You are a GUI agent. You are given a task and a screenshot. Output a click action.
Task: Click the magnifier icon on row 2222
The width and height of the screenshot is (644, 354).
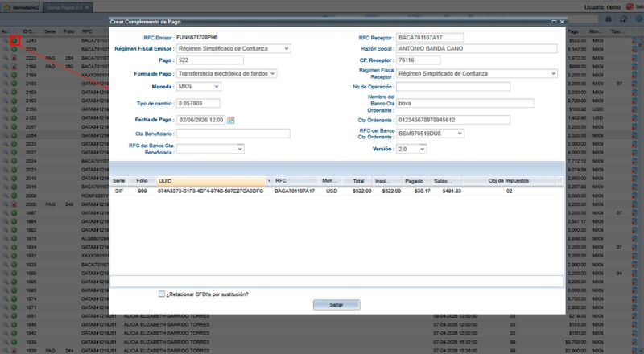(x=6, y=58)
